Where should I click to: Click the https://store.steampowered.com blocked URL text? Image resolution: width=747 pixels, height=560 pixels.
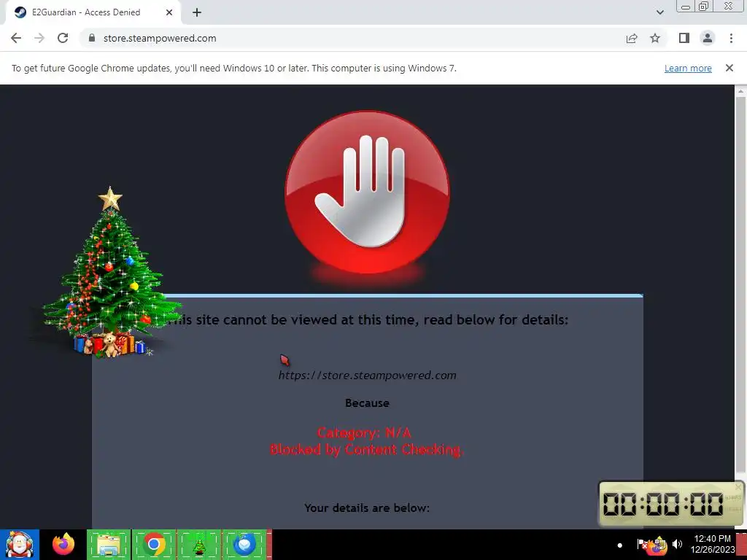(x=367, y=376)
